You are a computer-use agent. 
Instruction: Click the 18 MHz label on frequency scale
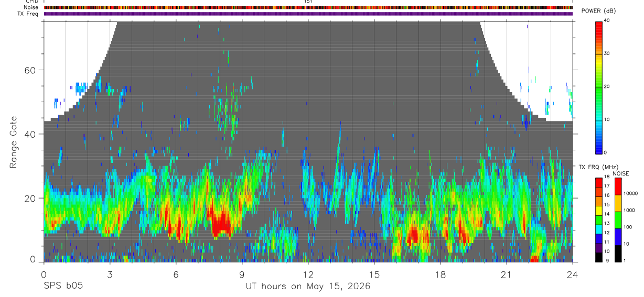pyautogui.click(x=607, y=177)
